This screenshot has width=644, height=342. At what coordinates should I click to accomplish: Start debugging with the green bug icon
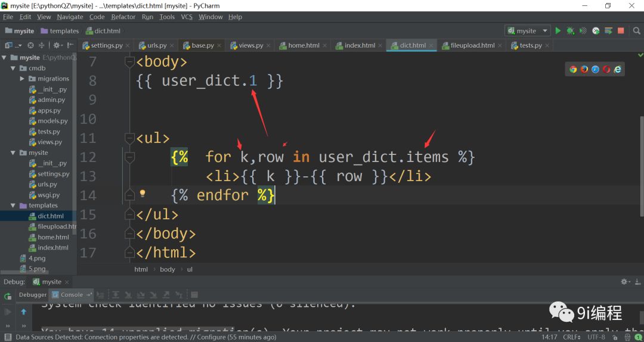pos(571,31)
